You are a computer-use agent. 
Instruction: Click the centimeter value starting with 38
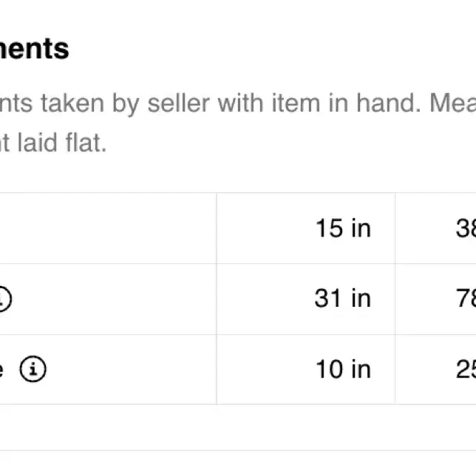pyautogui.click(x=466, y=228)
